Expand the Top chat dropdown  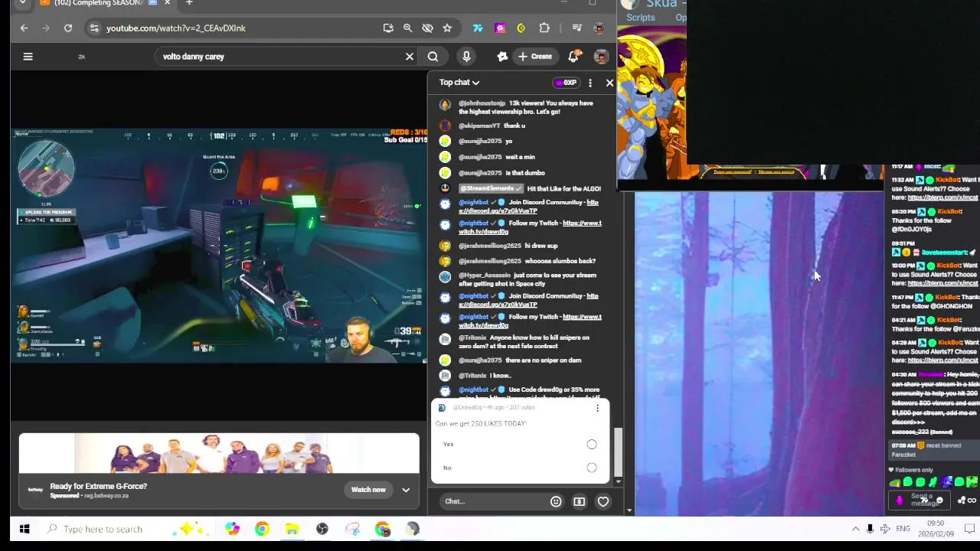(x=459, y=83)
